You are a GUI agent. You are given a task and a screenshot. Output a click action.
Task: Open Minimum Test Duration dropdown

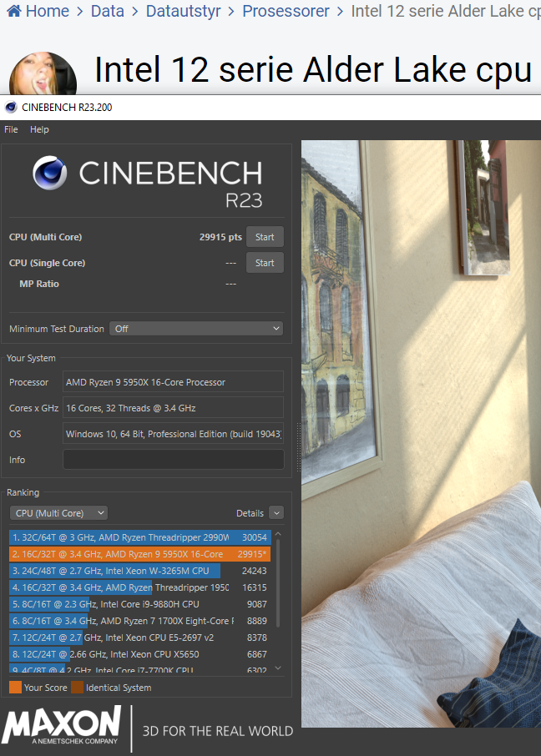tap(196, 328)
